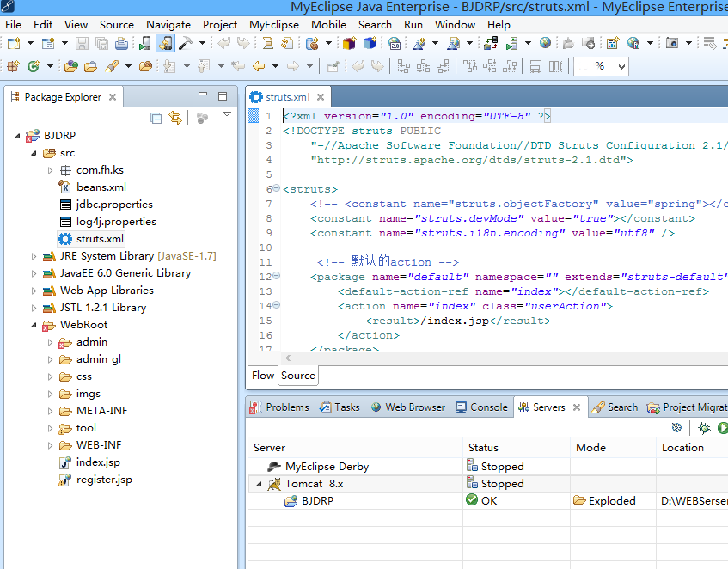Viewport: 728px width, 569px height.
Task: Click the debug bug icon in Servers view
Action: 704,428
